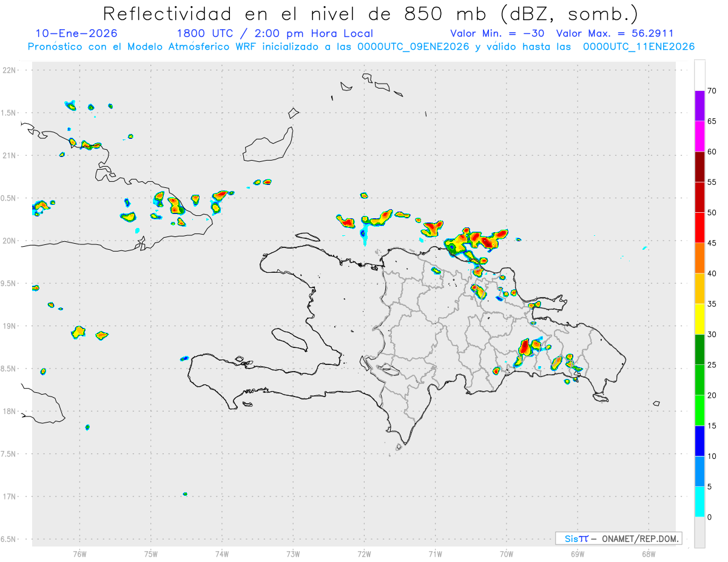Click the '72W' longitude label
This screenshot has width=728, height=562.
point(364,554)
